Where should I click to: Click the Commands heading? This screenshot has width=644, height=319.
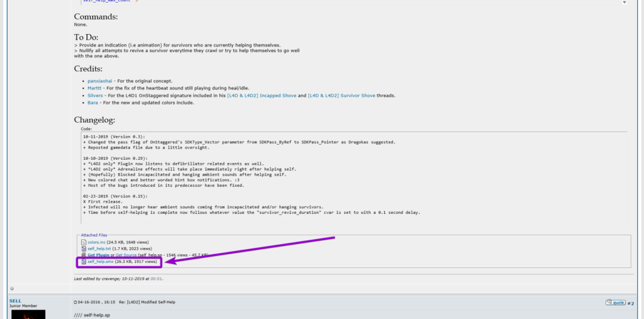pyautogui.click(x=96, y=17)
